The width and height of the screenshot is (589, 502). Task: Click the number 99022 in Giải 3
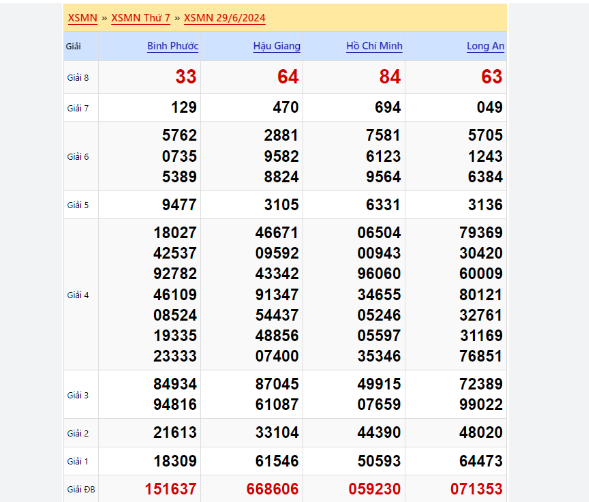(481, 404)
